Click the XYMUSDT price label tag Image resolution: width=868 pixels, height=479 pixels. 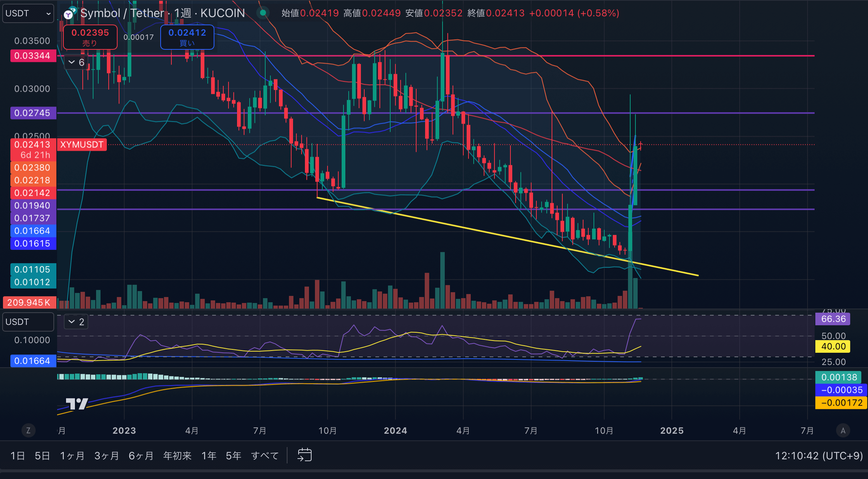pyautogui.click(x=82, y=144)
